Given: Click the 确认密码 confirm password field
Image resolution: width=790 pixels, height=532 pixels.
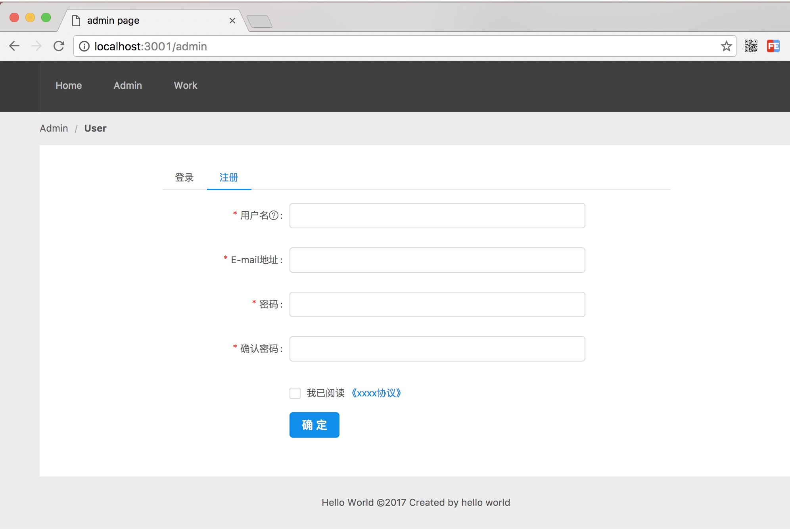Looking at the screenshot, I should tap(437, 348).
